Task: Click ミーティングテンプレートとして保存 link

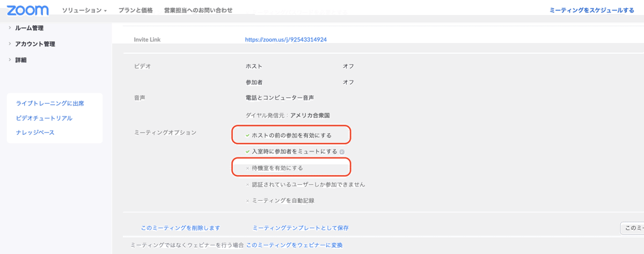Action: 301,228
